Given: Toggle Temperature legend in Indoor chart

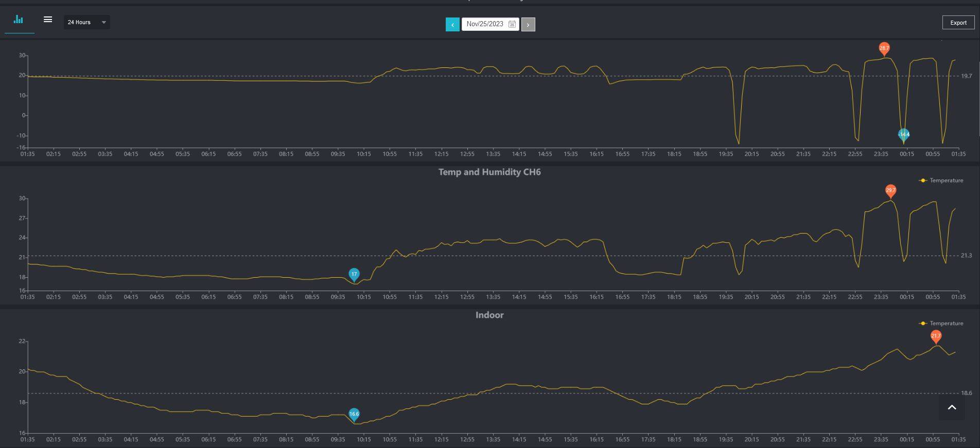Looking at the screenshot, I should (x=941, y=324).
